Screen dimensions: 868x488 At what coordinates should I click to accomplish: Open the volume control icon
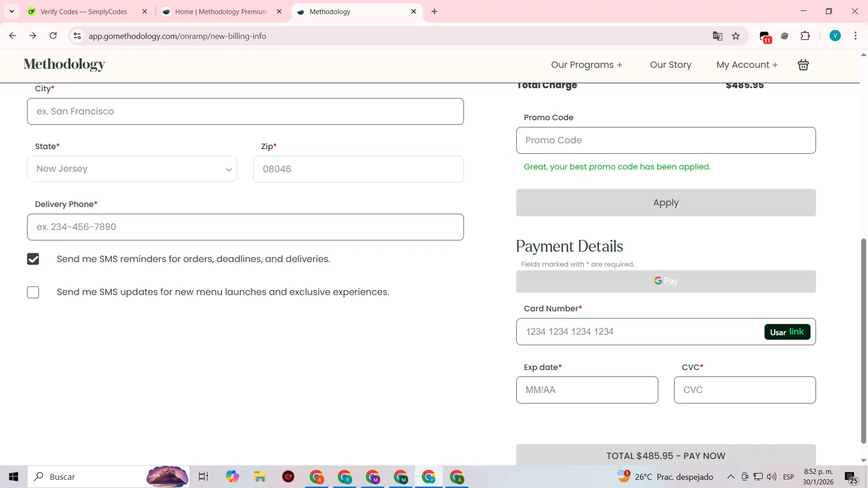771,477
